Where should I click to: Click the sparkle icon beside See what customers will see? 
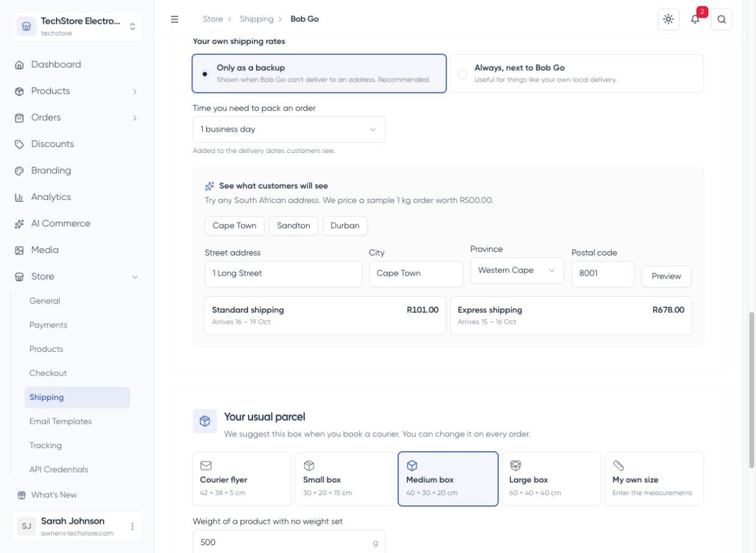210,186
